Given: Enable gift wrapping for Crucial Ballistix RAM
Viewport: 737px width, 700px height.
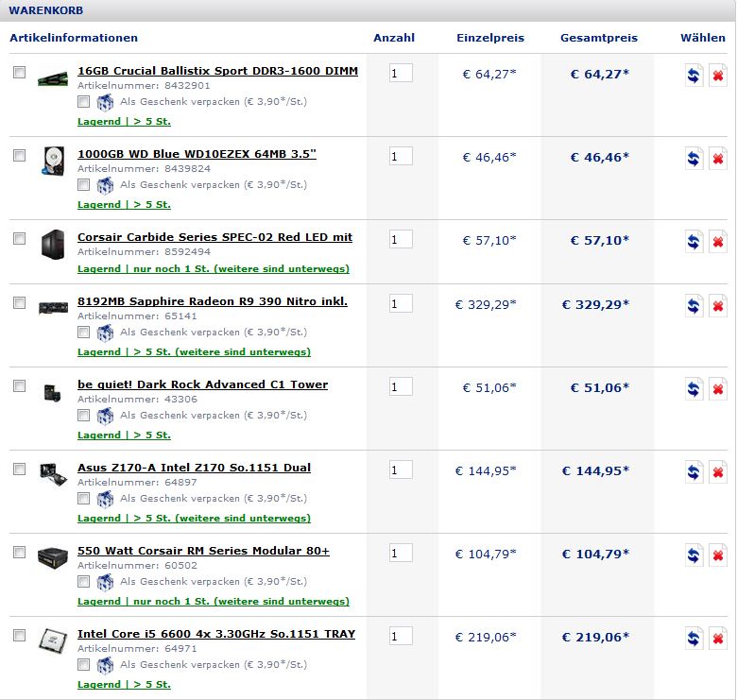Looking at the screenshot, I should (x=84, y=101).
